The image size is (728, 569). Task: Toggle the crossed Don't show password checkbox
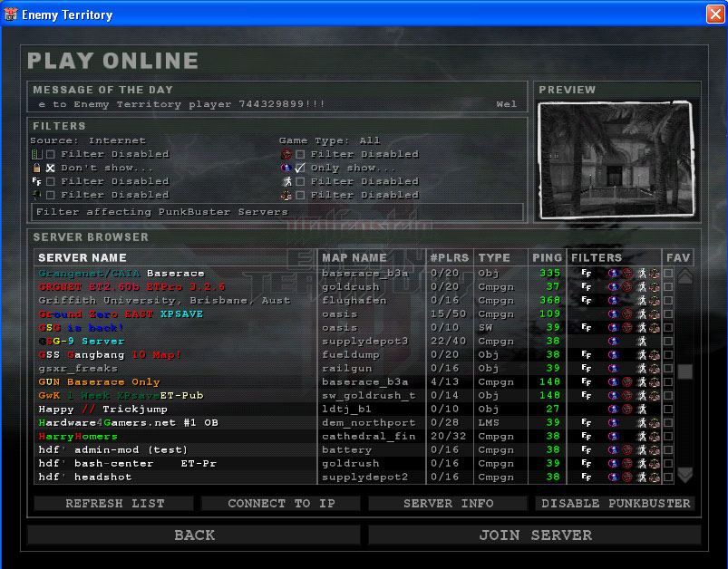click(x=51, y=168)
